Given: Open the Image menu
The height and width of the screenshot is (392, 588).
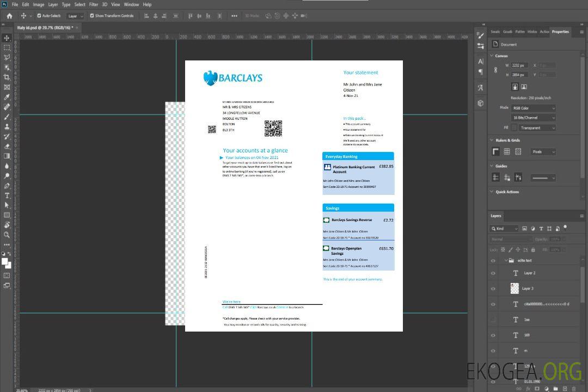Looking at the screenshot, I should point(38,4).
